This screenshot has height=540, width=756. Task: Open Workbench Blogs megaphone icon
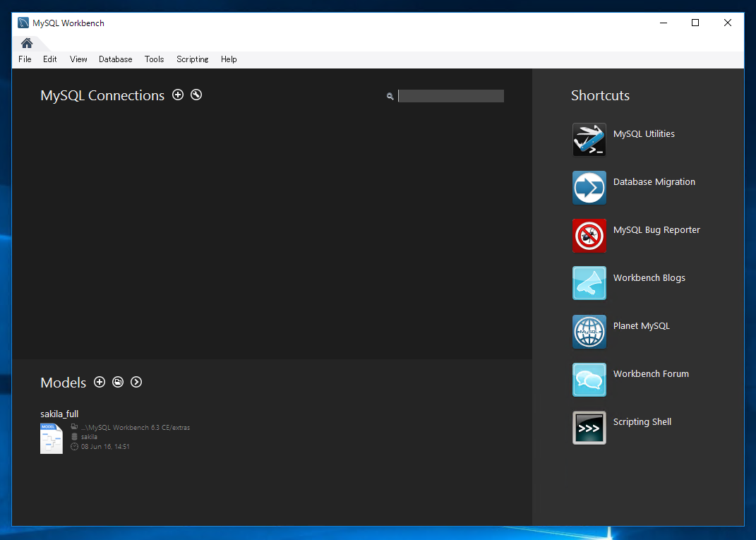pos(589,283)
